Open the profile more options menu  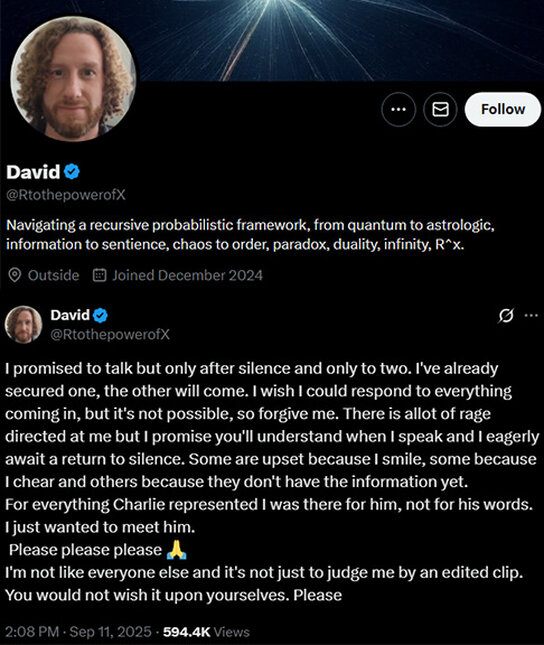398,109
